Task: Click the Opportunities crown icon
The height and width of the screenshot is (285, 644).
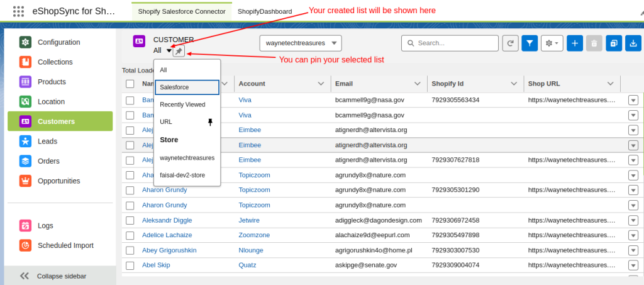Action: pyautogui.click(x=25, y=181)
